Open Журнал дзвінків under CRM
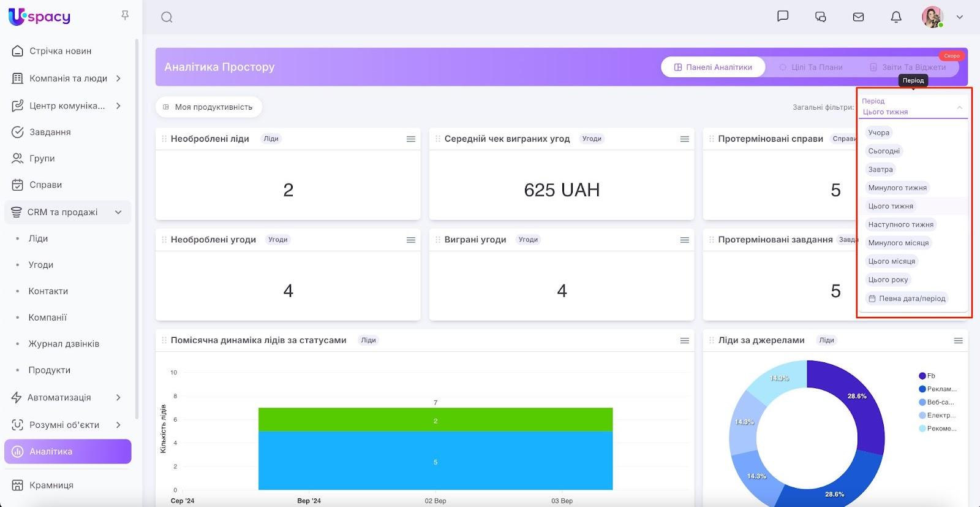Screen dimensions: 980x507 (64, 344)
